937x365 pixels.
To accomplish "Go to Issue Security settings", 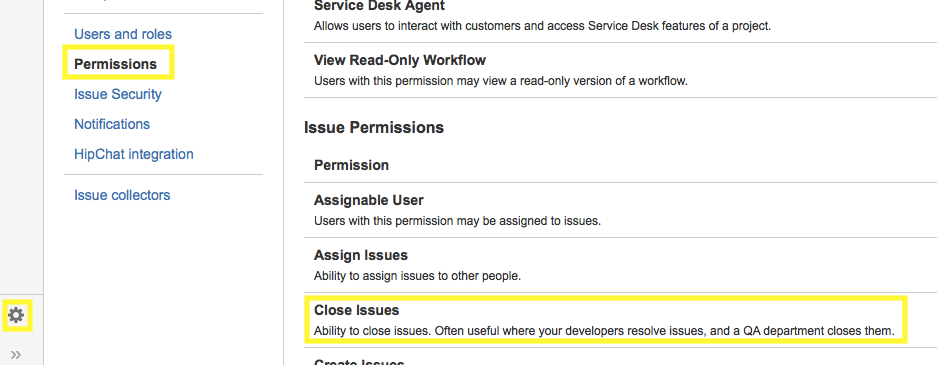I will (118, 94).
